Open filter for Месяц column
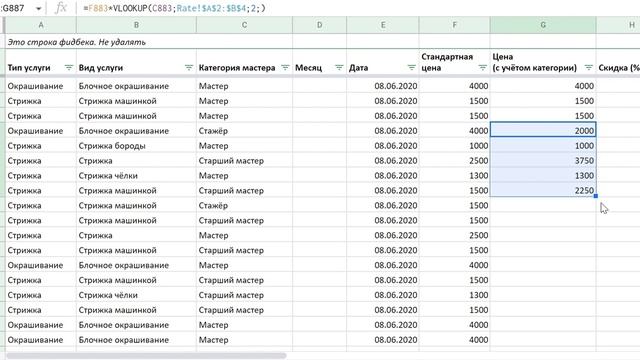This screenshot has width=640, height=360. point(339,68)
